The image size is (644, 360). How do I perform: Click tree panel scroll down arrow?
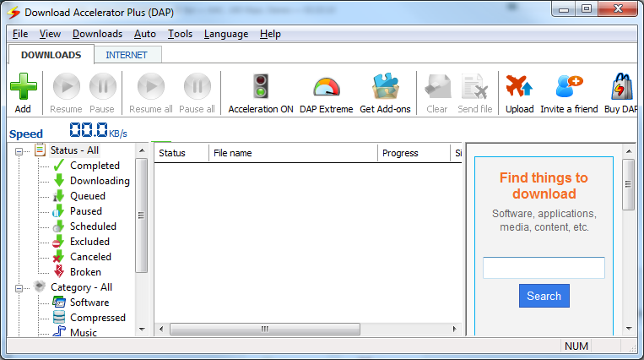[142, 329]
